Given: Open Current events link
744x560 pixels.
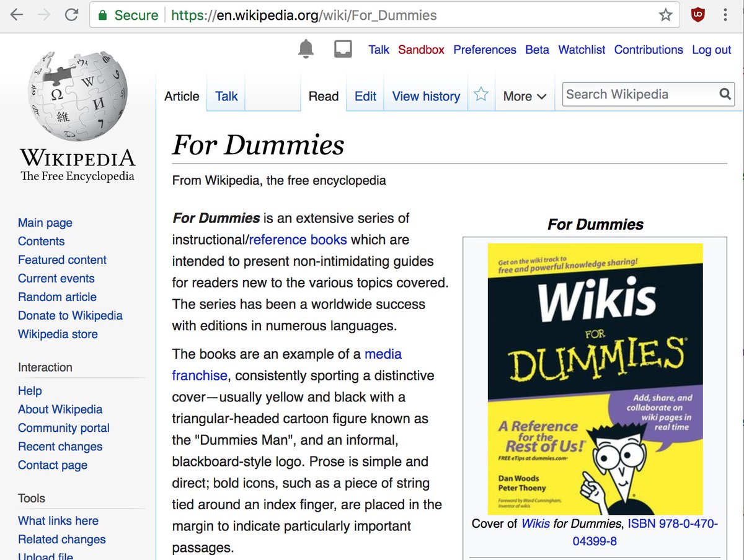Looking at the screenshot, I should 56,278.
